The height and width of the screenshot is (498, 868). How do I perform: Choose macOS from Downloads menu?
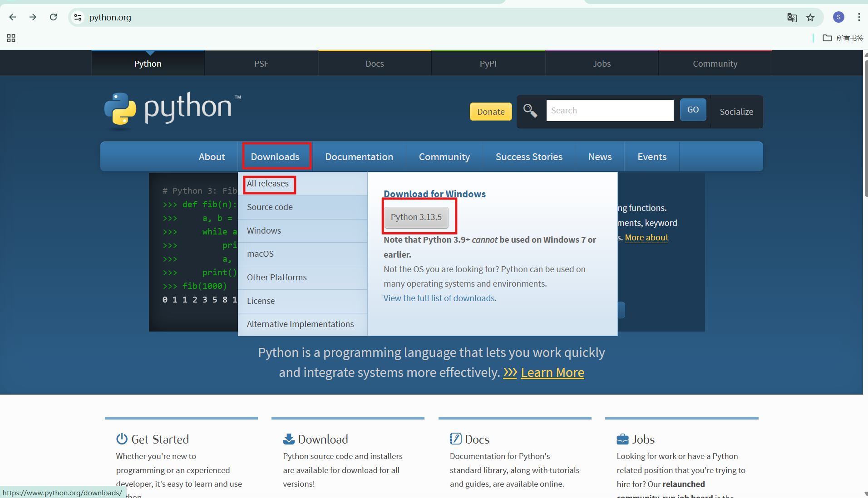click(x=303, y=254)
